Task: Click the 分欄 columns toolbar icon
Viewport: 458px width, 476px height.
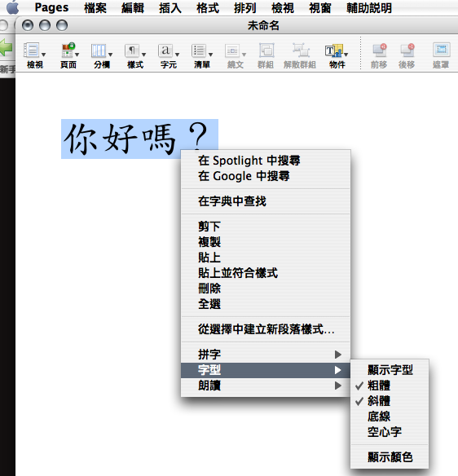Action: click(x=99, y=51)
